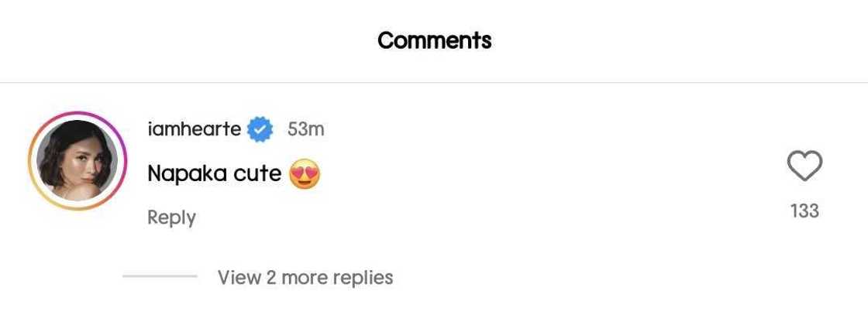Open the iamhearte username link
This screenshot has width=868, height=322.
[x=194, y=129]
